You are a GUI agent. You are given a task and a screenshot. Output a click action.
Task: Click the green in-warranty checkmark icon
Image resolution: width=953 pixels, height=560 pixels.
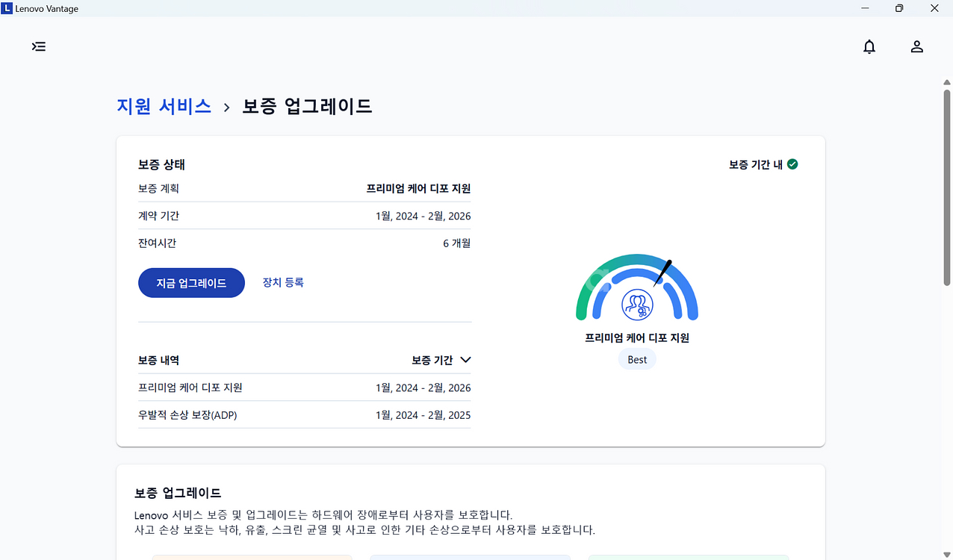point(792,164)
